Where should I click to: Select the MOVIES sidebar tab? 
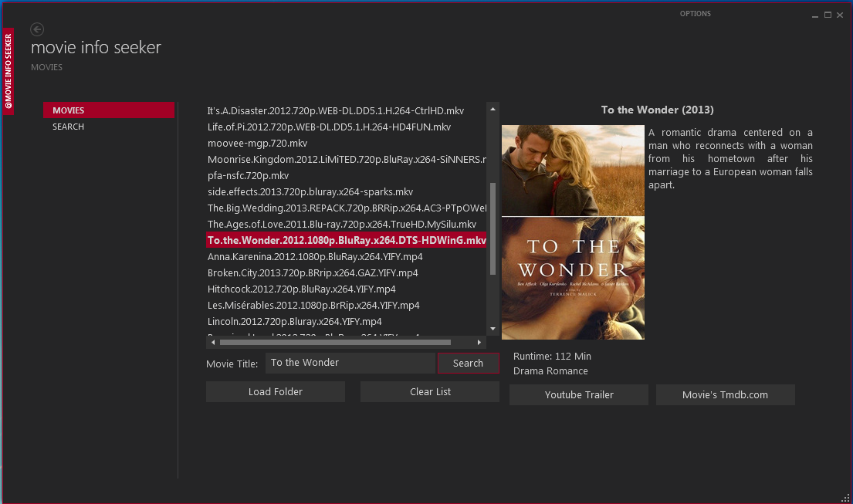tap(109, 110)
